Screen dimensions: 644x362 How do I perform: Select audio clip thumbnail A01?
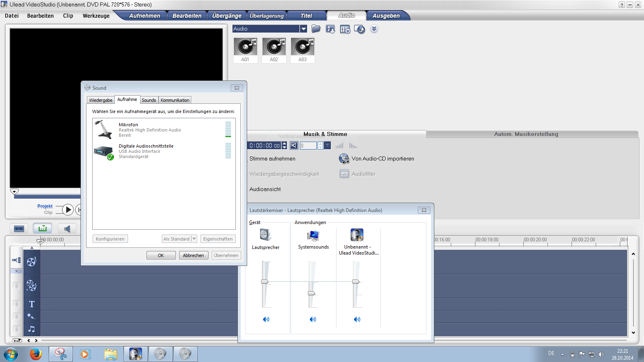245,50
